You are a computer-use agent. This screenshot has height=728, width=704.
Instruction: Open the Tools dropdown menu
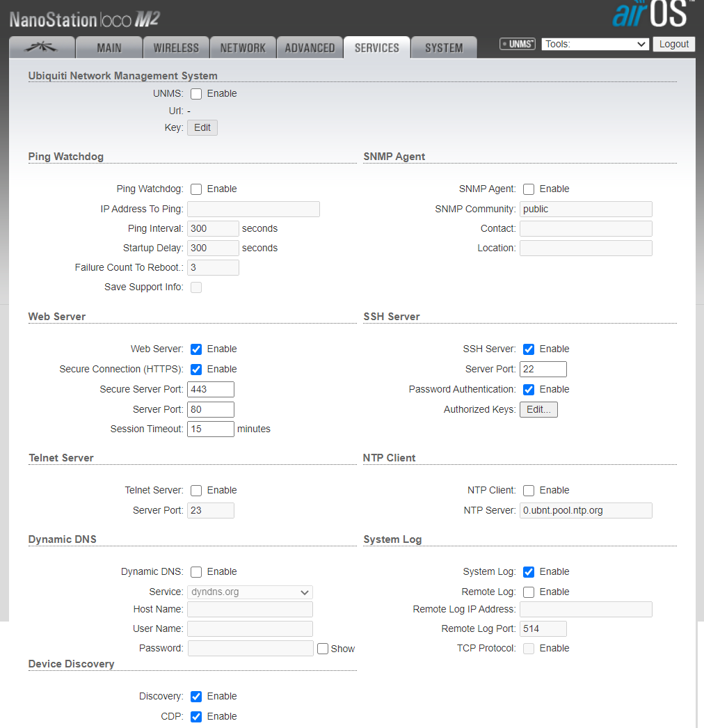click(595, 44)
